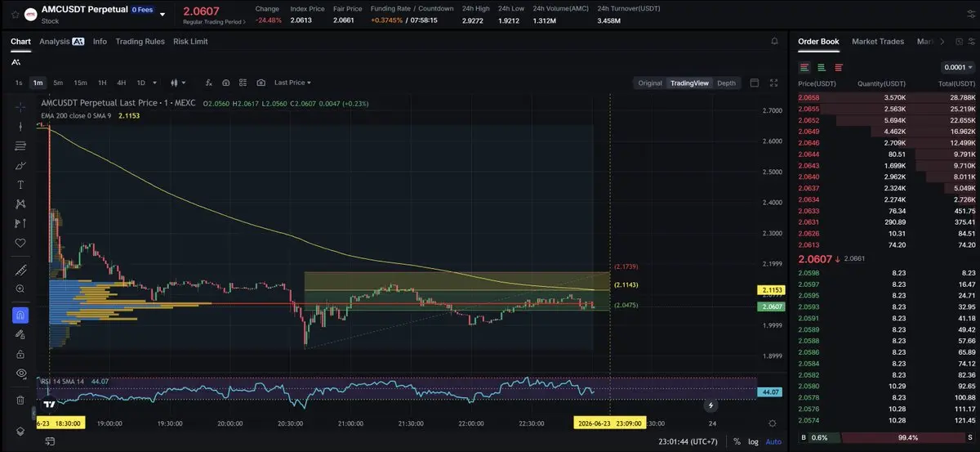Toggle the log scale button
Screen dimensions: 980x452
coord(753,441)
